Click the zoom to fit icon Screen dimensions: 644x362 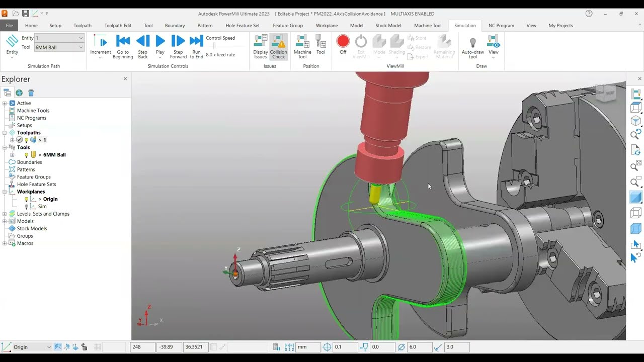(636, 166)
